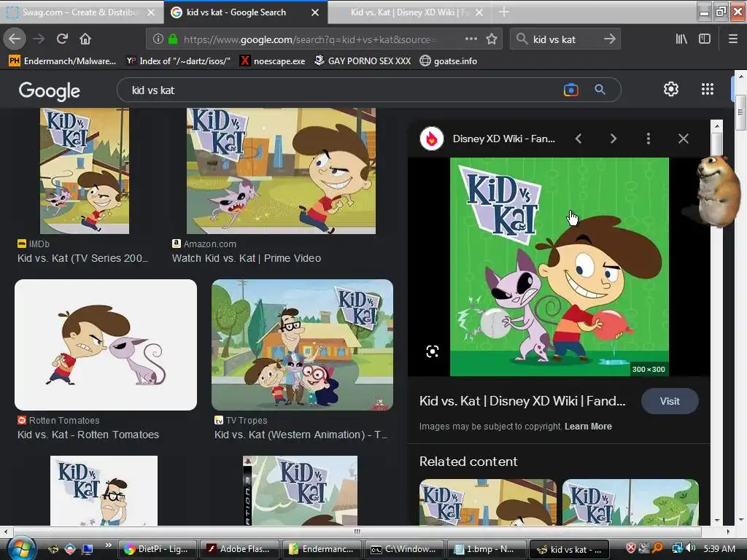Click the Lens visual search icon on preview image
Viewport: 747px width, 560px height.
pyautogui.click(x=432, y=351)
